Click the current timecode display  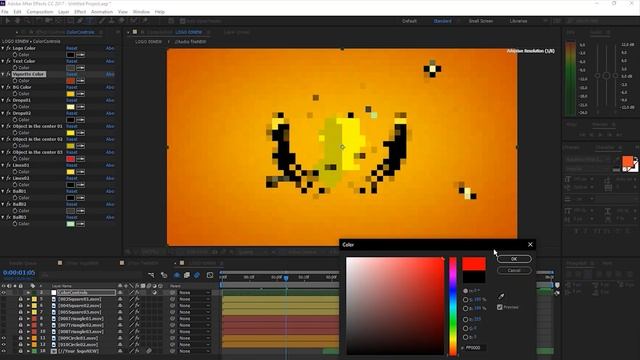(19, 273)
